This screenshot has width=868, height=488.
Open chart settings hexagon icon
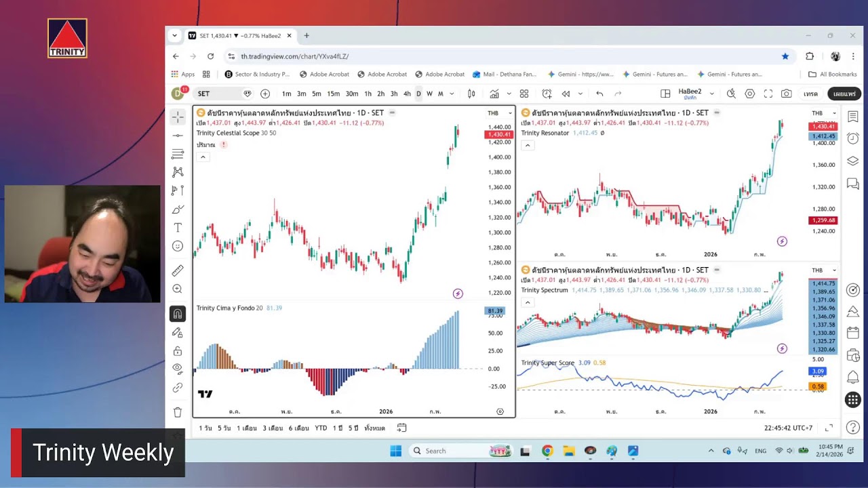point(750,94)
